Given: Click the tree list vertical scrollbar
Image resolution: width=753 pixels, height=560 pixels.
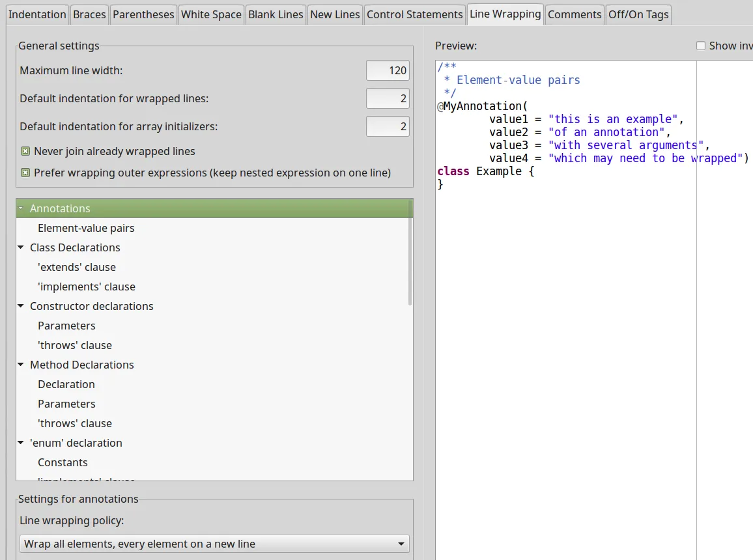Looking at the screenshot, I should pyautogui.click(x=410, y=254).
